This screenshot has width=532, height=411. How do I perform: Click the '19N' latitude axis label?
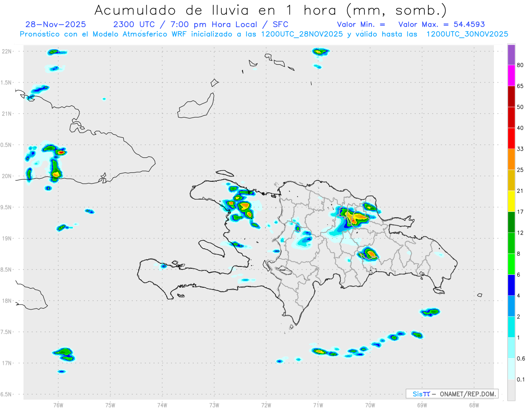click(8, 238)
